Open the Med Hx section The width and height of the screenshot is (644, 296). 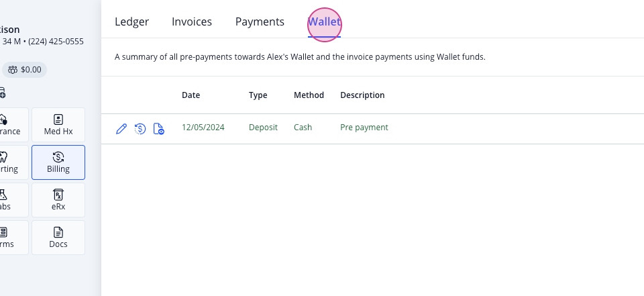coord(58,125)
